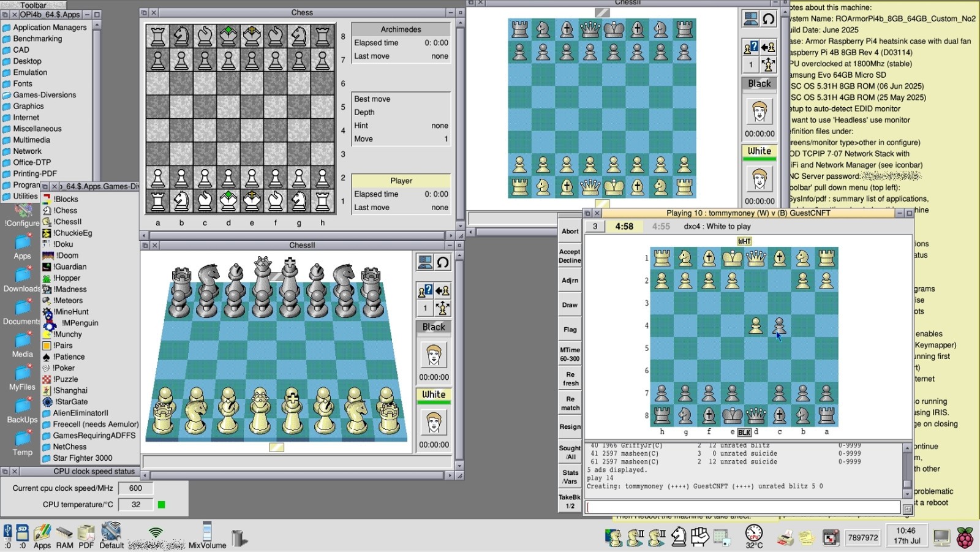Viewport: 980px width, 552px height.
Task: Click the Adjrn button in NetChess window
Action: pyautogui.click(x=570, y=280)
